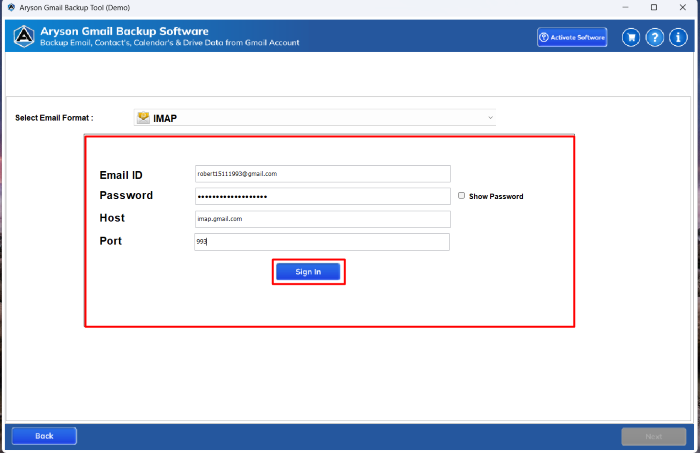The width and height of the screenshot is (700, 453).
Task: Click the 'Aryson Gmail Backup Software' heading
Action: click(x=125, y=31)
